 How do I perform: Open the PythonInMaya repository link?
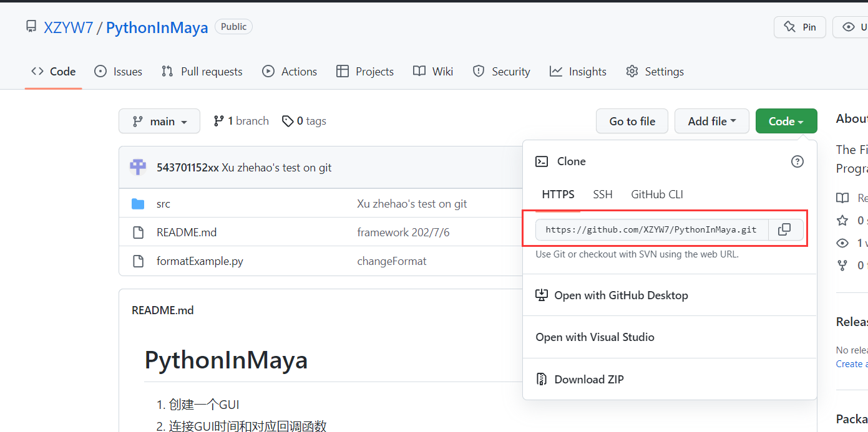157,27
